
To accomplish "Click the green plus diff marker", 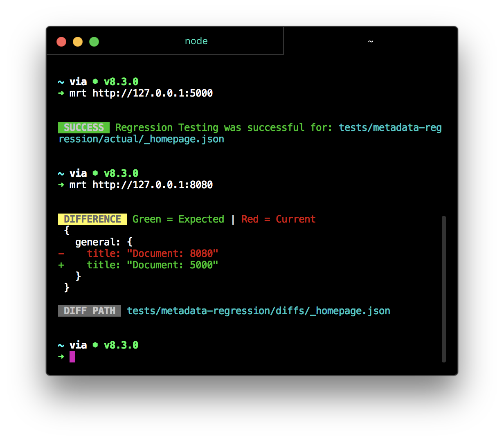I will click(61, 265).
